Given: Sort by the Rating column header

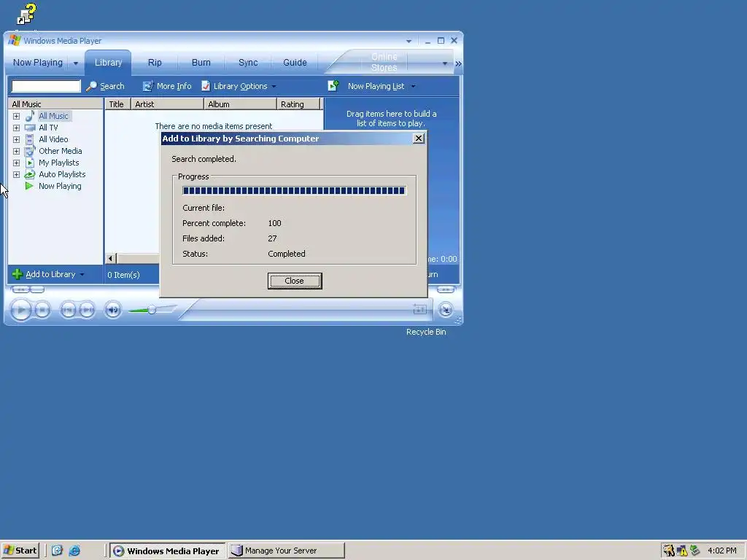Looking at the screenshot, I should tap(298, 104).
